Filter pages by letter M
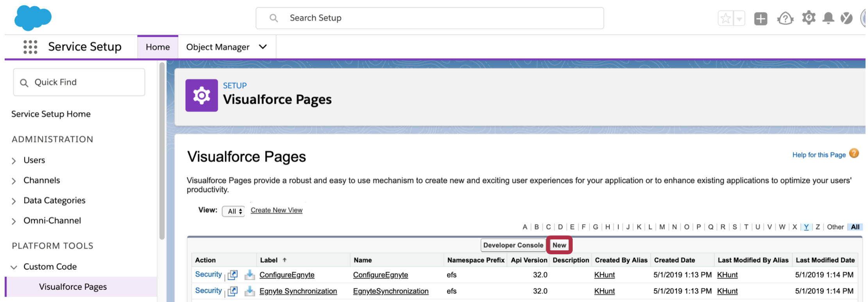Viewport: 868px width, 302px height. [x=662, y=227]
